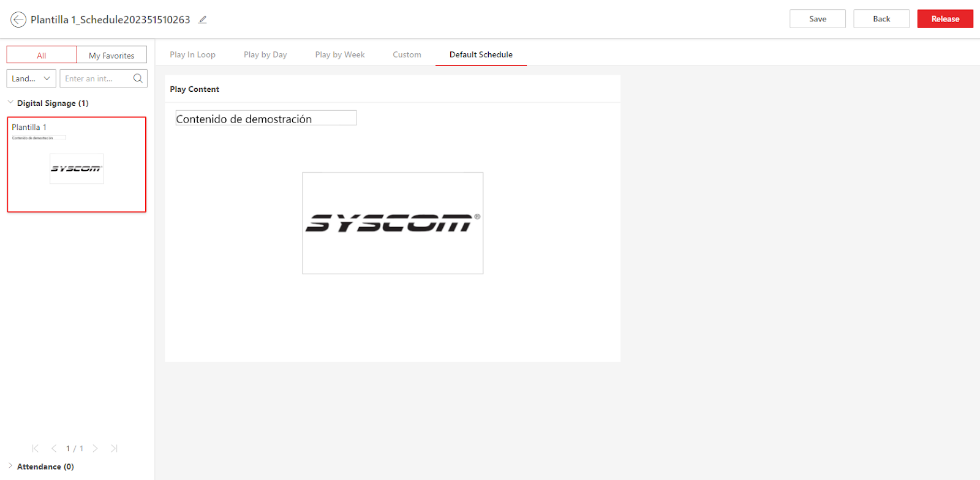Select the Default Schedule tab
The width and height of the screenshot is (980, 480).
tap(481, 54)
